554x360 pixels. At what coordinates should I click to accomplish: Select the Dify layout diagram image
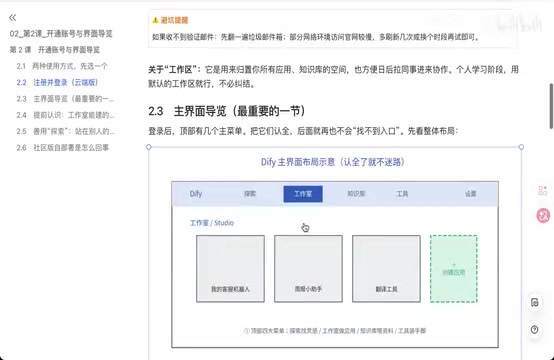(x=335, y=253)
